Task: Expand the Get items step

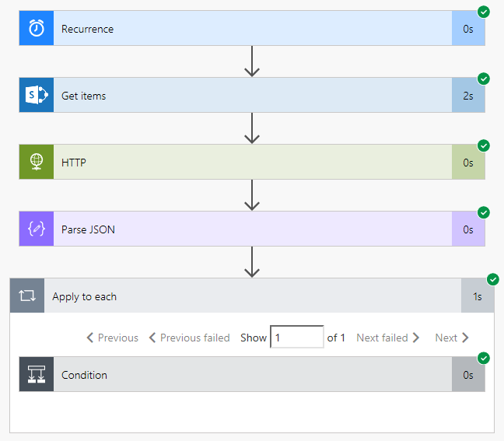Action: coord(249,96)
